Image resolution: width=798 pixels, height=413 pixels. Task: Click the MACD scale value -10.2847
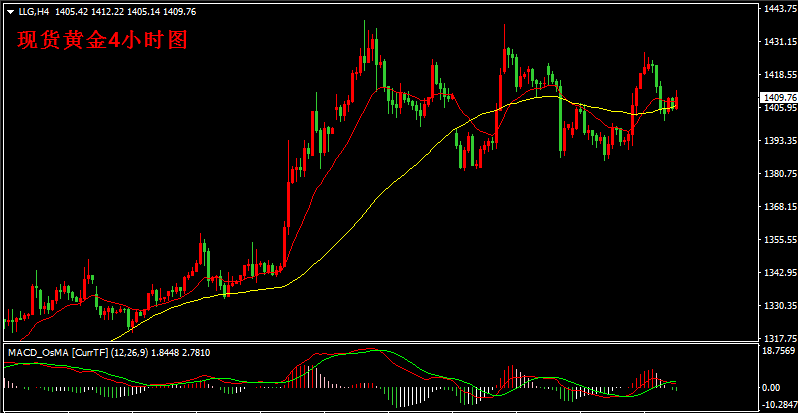click(x=780, y=405)
